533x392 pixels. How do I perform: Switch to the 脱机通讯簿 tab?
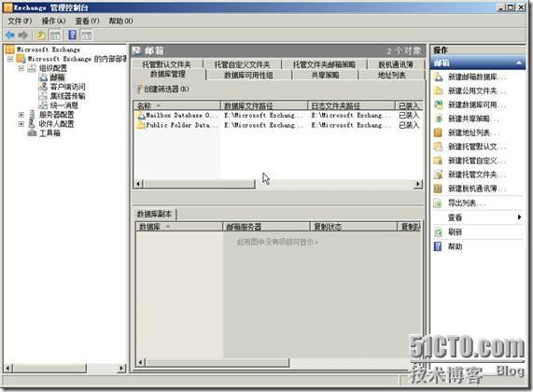pos(396,64)
